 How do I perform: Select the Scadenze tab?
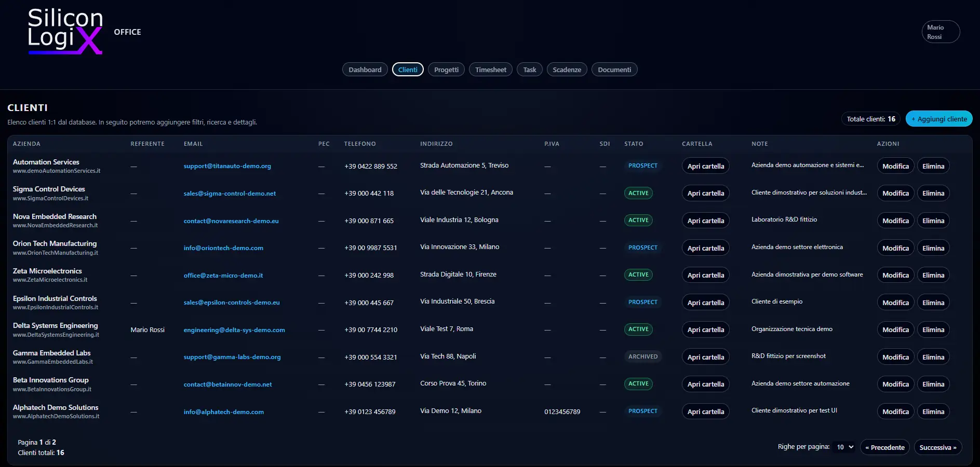coord(567,70)
